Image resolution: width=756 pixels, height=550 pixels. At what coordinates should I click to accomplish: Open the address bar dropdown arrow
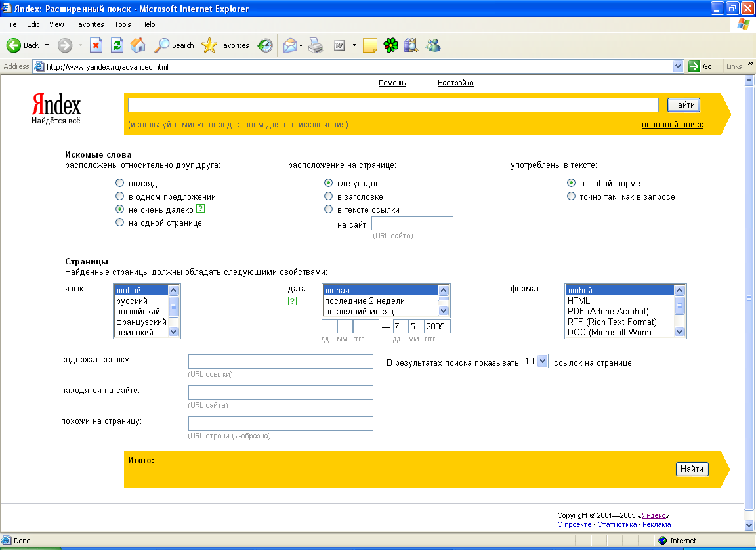679,66
